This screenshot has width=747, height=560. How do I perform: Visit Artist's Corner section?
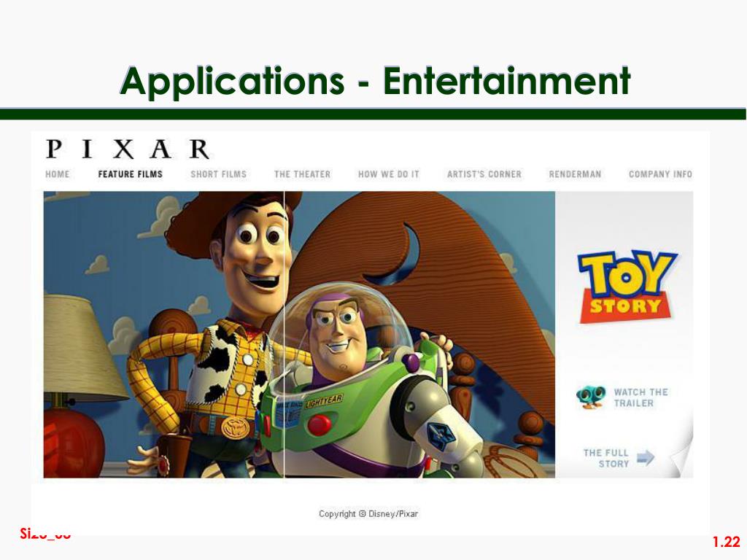[x=484, y=174]
